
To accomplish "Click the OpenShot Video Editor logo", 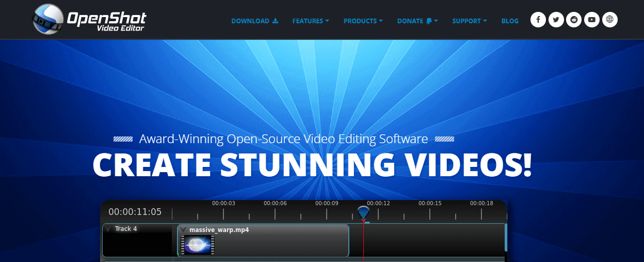I will (89, 19).
